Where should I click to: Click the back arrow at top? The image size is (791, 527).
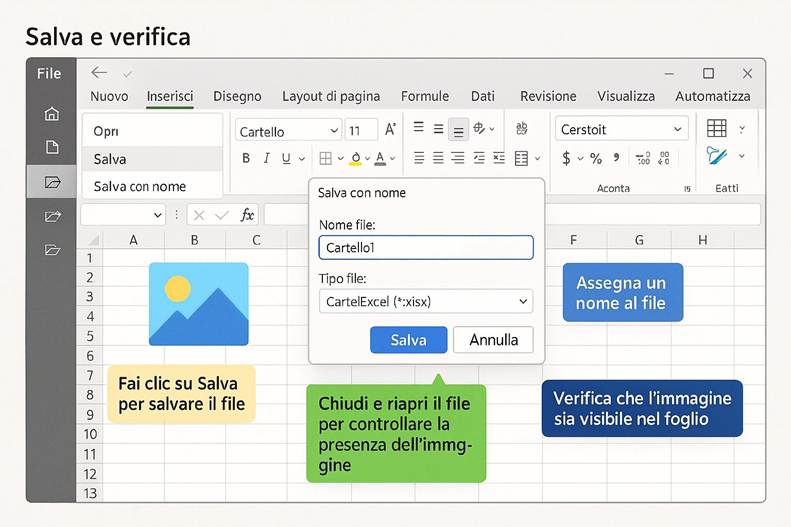(99, 73)
